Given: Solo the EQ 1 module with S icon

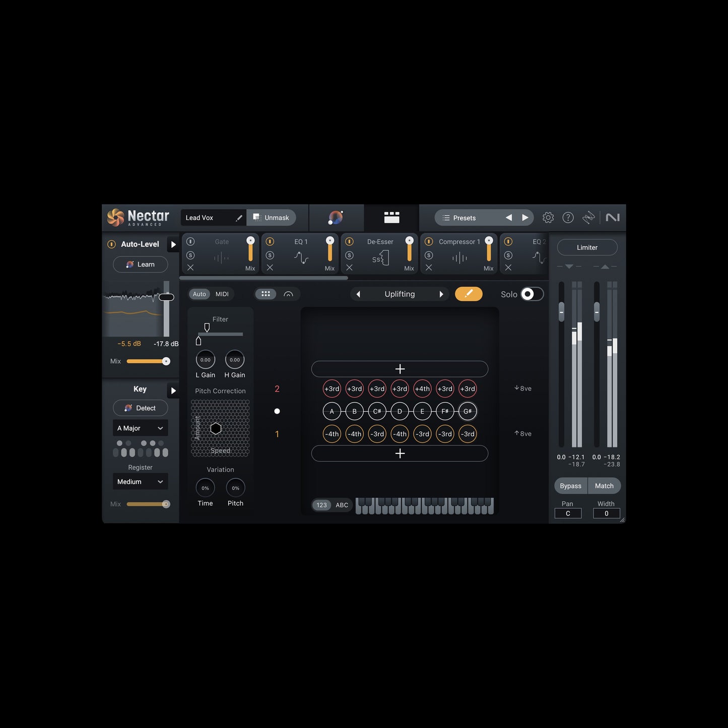Looking at the screenshot, I should pos(270,255).
